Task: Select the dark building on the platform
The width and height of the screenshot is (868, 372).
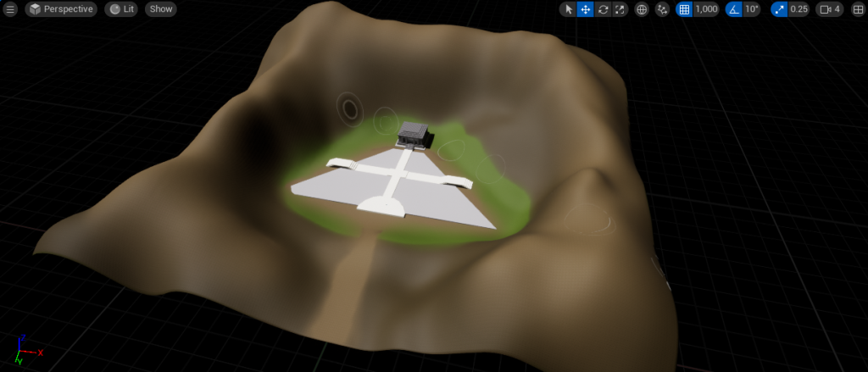Action: [414, 133]
